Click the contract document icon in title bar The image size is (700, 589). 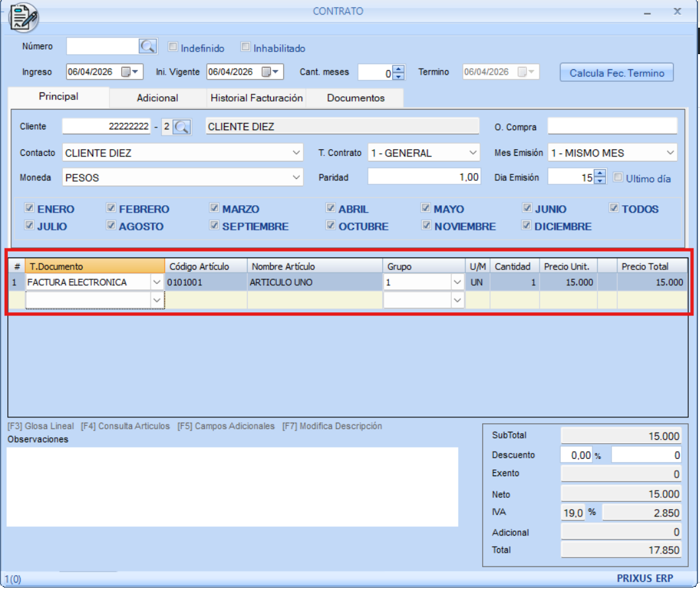[24, 17]
